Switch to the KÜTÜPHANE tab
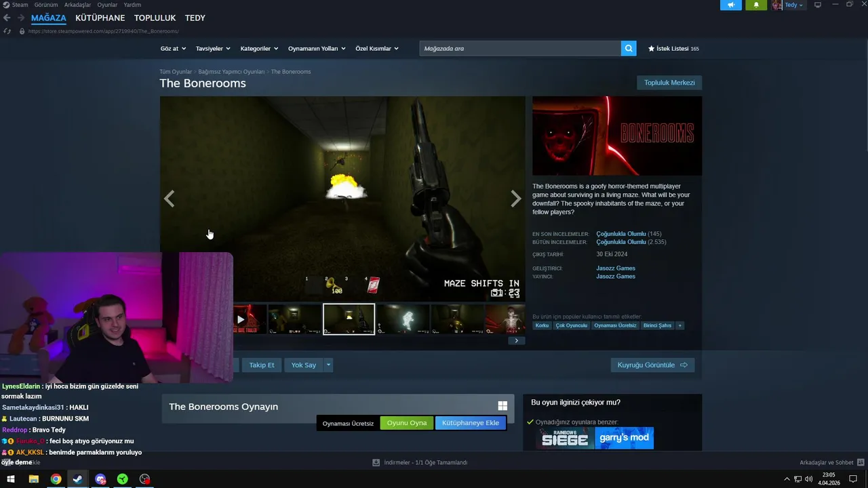The width and height of the screenshot is (868, 488). 100,18
